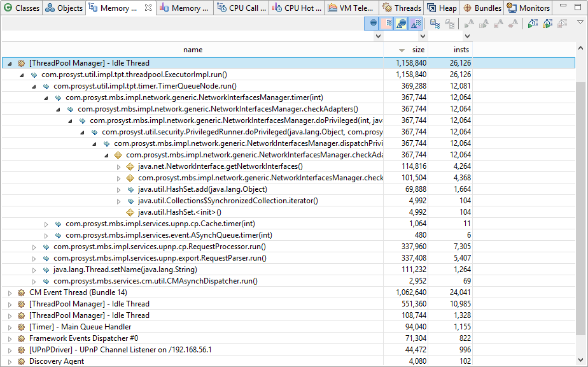Open the view menu triangle in toolbar
Image resolution: width=588 pixels, height=367 pixels.
pyautogui.click(x=580, y=22)
